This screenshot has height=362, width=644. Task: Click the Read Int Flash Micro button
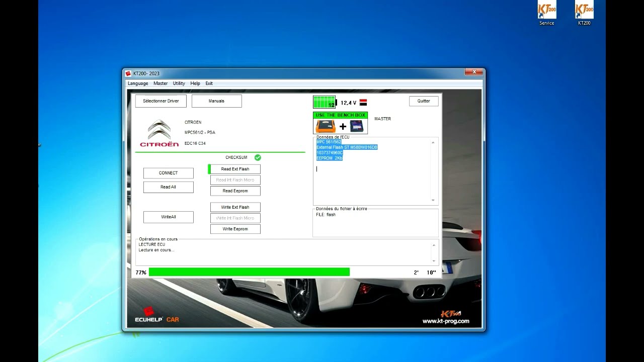tap(235, 180)
